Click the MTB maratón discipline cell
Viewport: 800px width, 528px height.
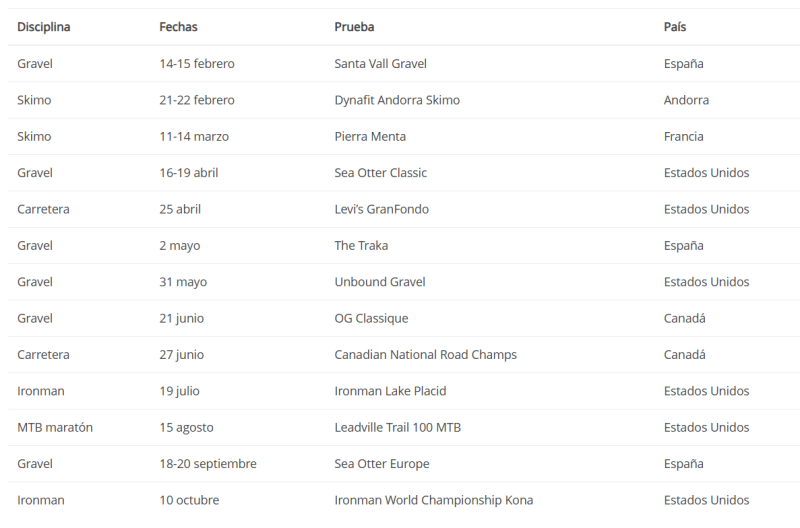[x=55, y=427]
